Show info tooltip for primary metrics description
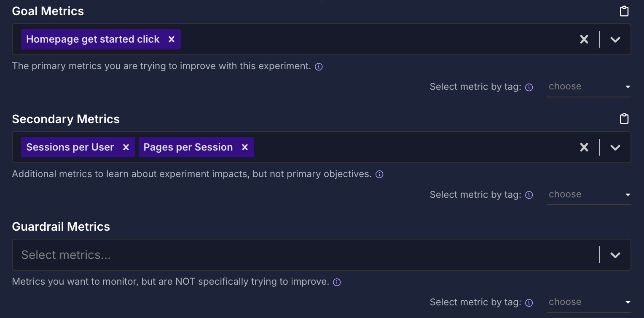 point(319,67)
